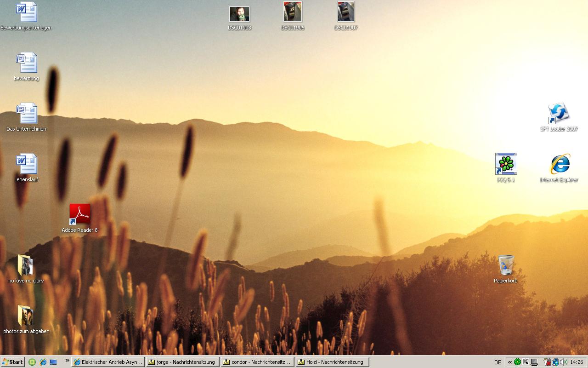This screenshot has width=588, height=368.
Task: Switch to Elektrischer Antrieb browser window
Action: (x=108, y=362)
